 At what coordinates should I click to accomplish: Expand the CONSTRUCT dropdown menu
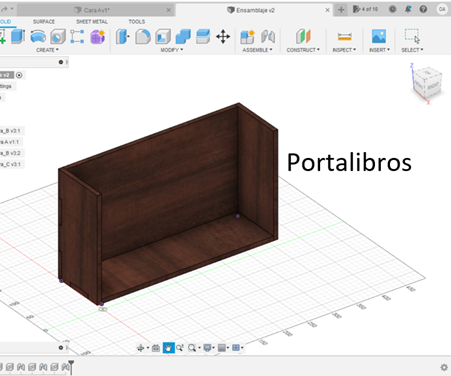(303, 50)
